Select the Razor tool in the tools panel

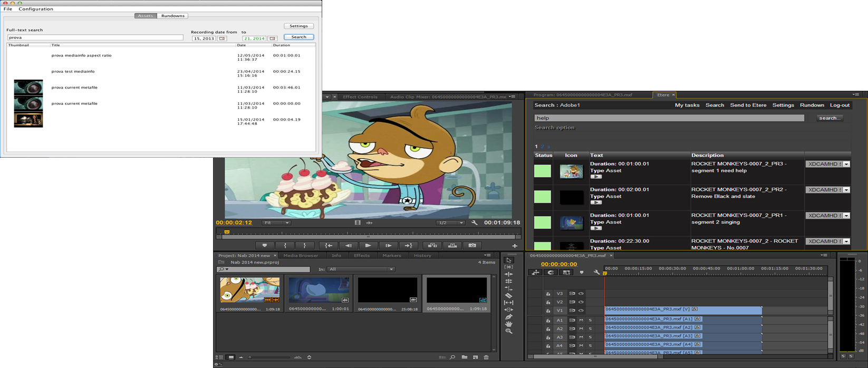pyautogui.click(x=509, y=296)
